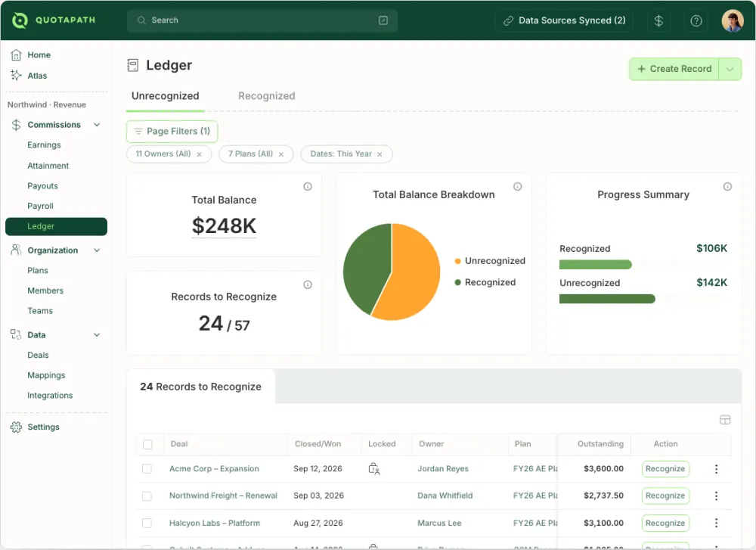Click the Atlas sparkle icon in sidebar
Viewport: 756px width, 550px height.
click(16, 75)
